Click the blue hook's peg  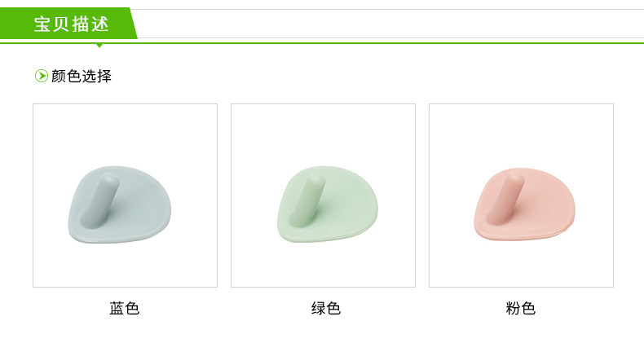pyautogui.click(x=100, y=200)
